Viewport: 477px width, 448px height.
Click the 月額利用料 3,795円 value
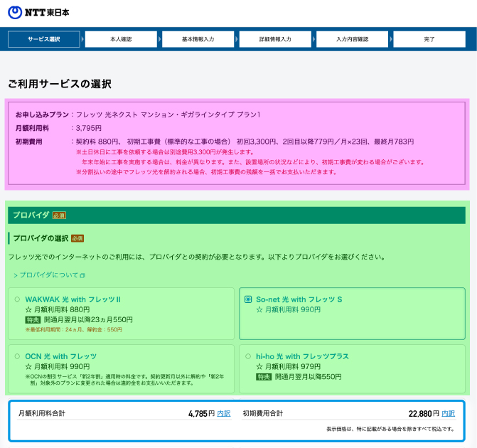pos(89,128)
